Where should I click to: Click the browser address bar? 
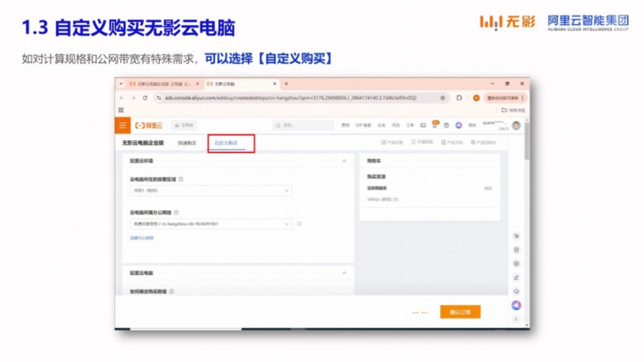(x=295, y=98)
